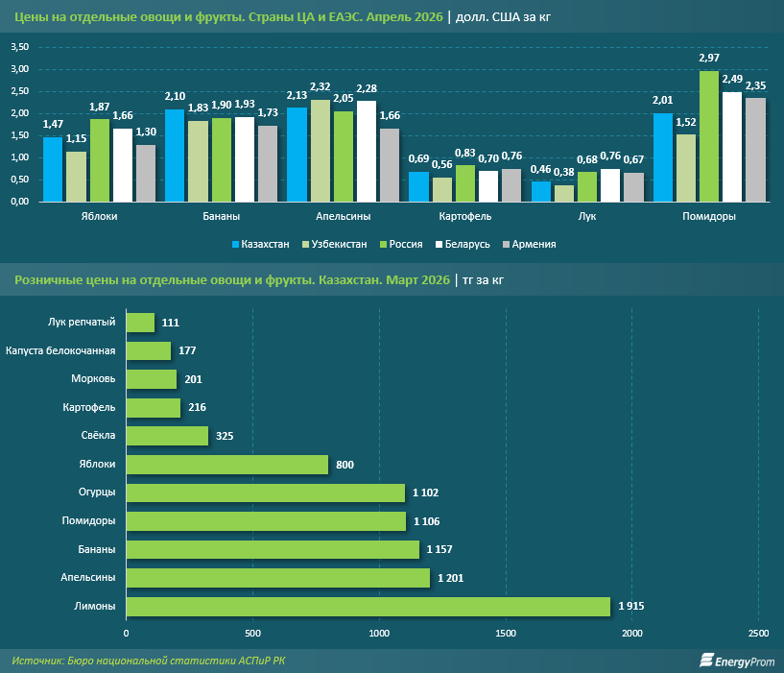The width and height of the screenshot is (784, 673).
Task: Click the Лимоны bar labeled 1 915
Action: (x=368, y=607)
